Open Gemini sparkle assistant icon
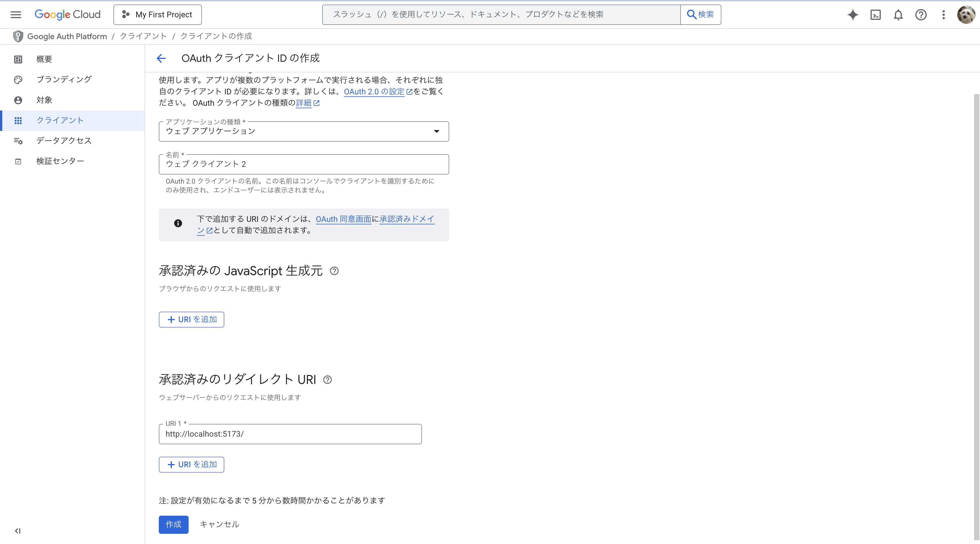 click(x=853, y=14)
